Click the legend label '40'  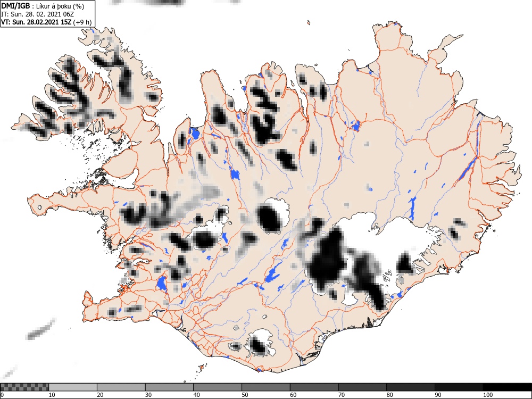coord(196,395)
